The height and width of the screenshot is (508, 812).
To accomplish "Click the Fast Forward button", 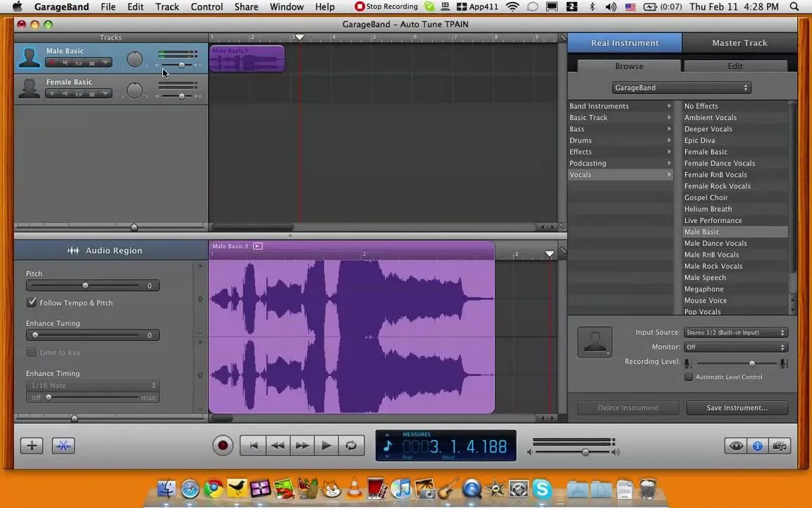I will [302, 446].
